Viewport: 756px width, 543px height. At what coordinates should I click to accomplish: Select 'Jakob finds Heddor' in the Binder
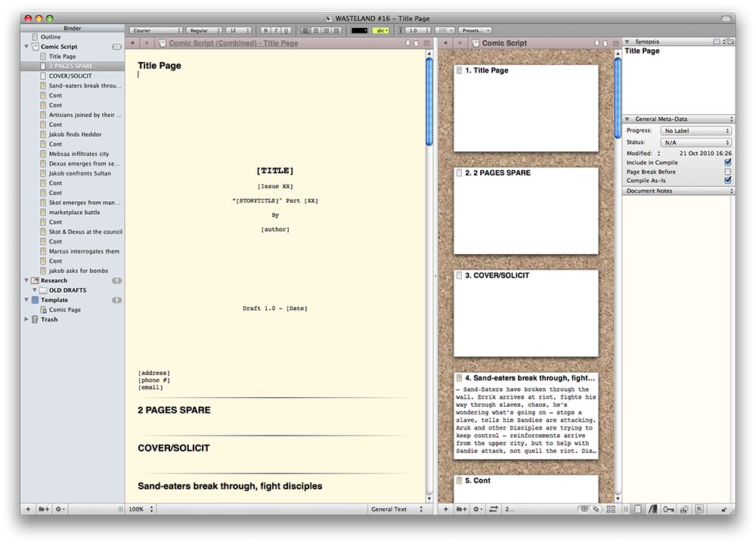[x=75, y=135]
